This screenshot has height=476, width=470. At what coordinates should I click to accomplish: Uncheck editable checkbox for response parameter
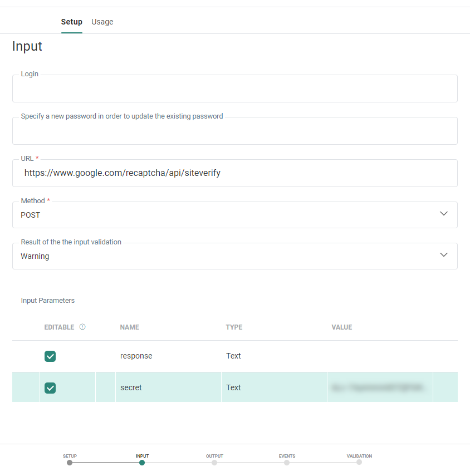click(50, 356)
